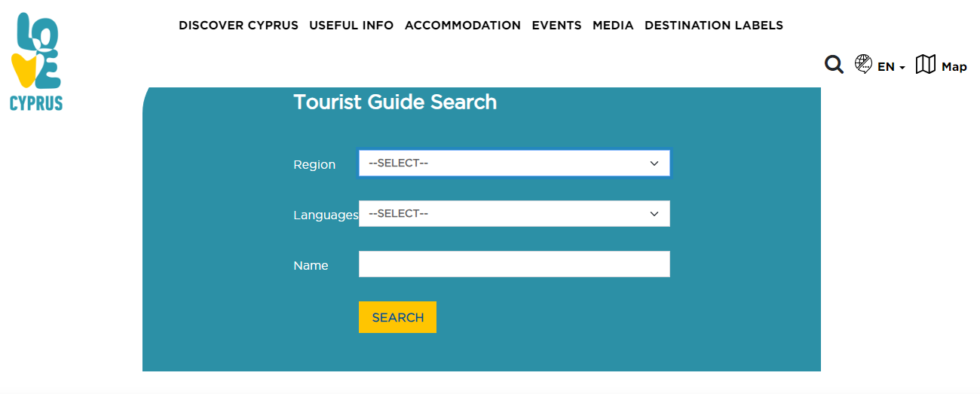Open the Useful Info menu
This screenshot has height=394, width=980.
[351, 26]
